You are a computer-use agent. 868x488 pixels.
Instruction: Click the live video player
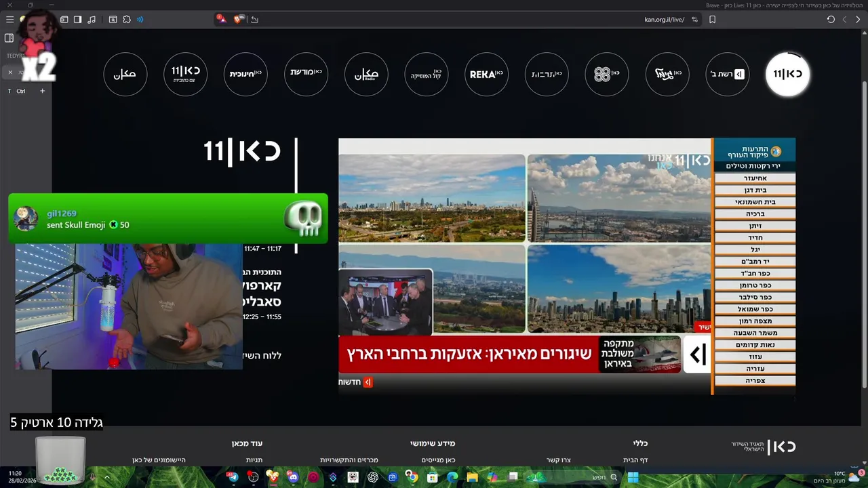(x=567, y=266)
